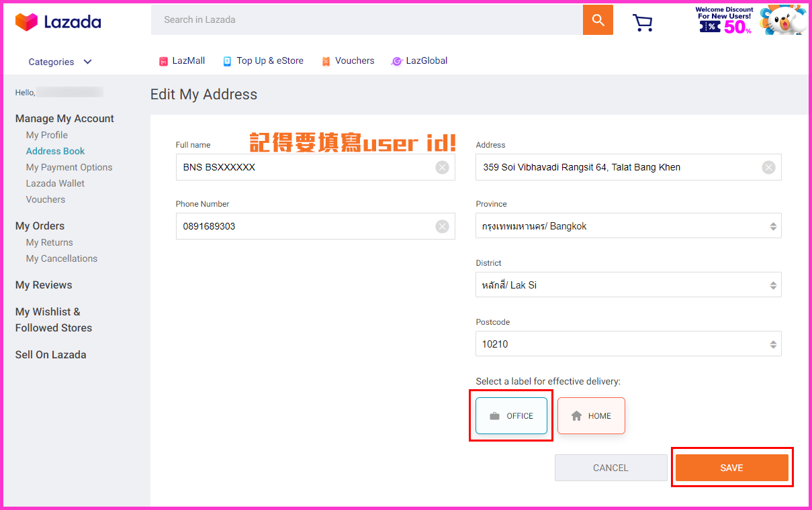This screenshot has height=510, width=812.
Task: Open the Vouchers link in top navigation
Action: (348, 61)
